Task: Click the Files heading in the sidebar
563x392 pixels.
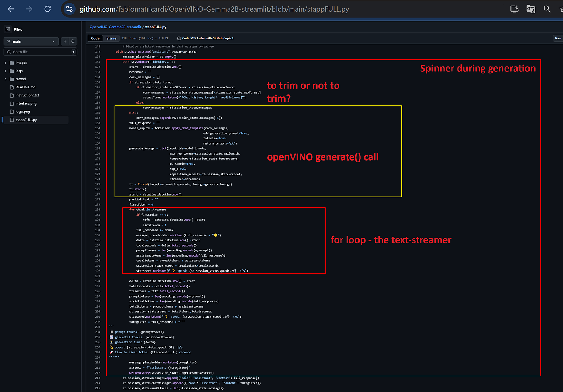Action: click(x=18, y=29)
